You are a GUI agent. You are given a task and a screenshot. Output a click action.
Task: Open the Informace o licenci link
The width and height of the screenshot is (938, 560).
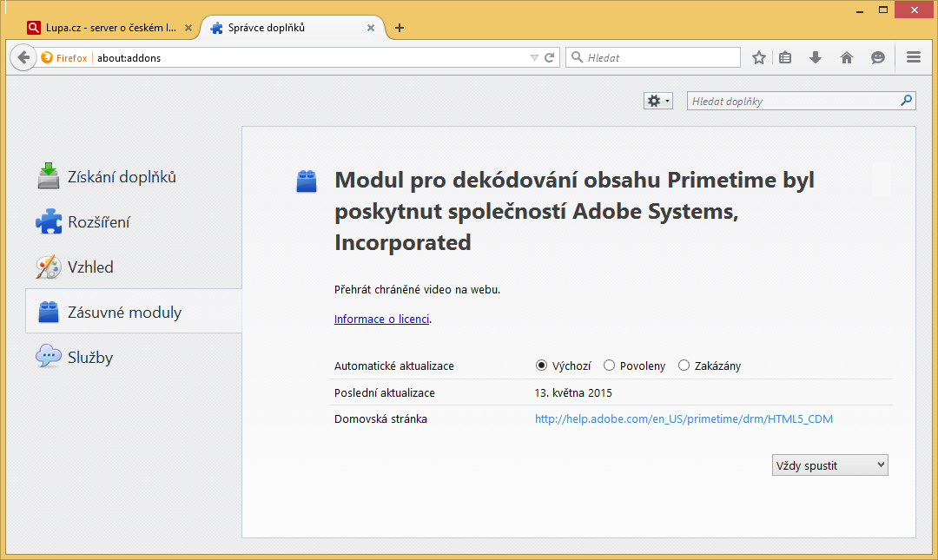[x=381, y=319]
